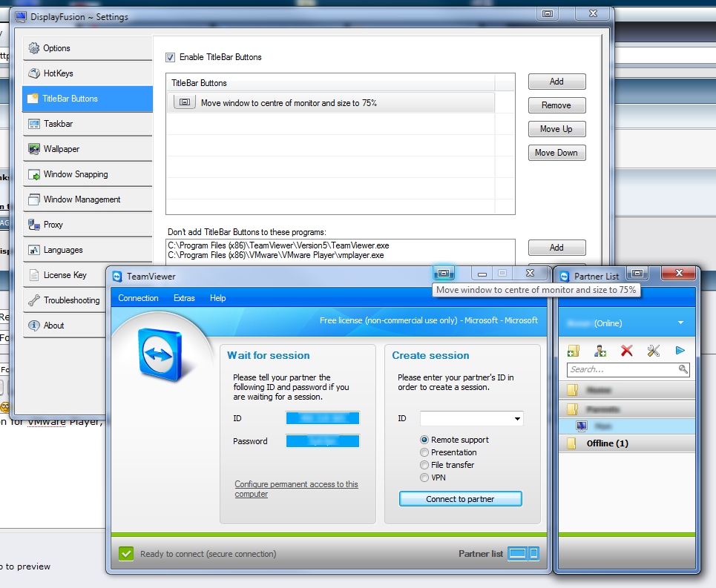This screenshot has height=588, width=716.
Task: Uncheck Enable TitleBar Buttons checkbox
Action: [x=170, y=57]
